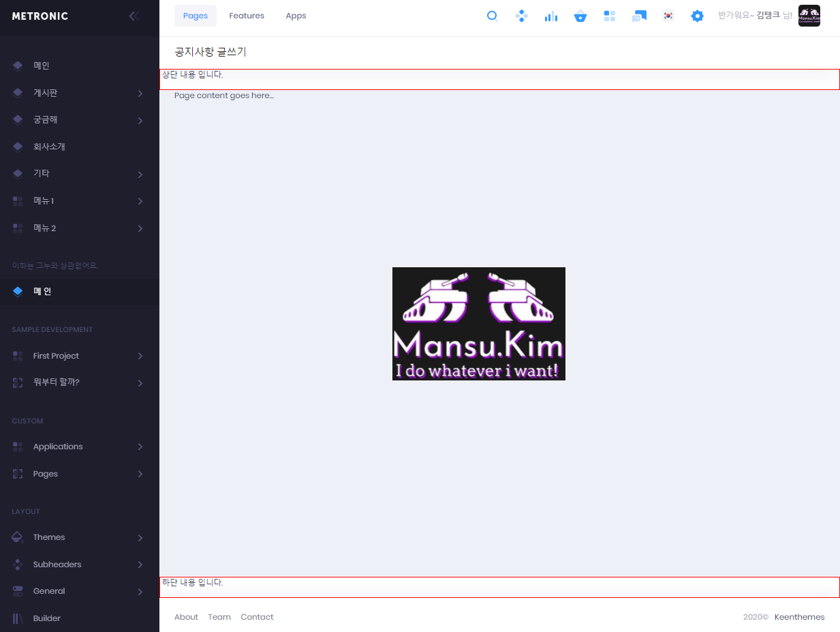Open the chat bubbles icon
The image size is (840, 632).
[x=639, y=16]
